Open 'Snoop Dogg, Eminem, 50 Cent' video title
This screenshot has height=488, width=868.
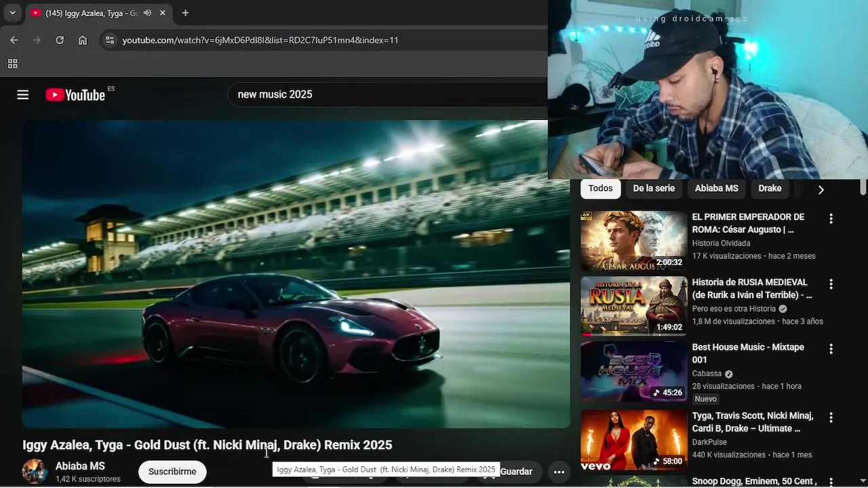pos(754,482)
